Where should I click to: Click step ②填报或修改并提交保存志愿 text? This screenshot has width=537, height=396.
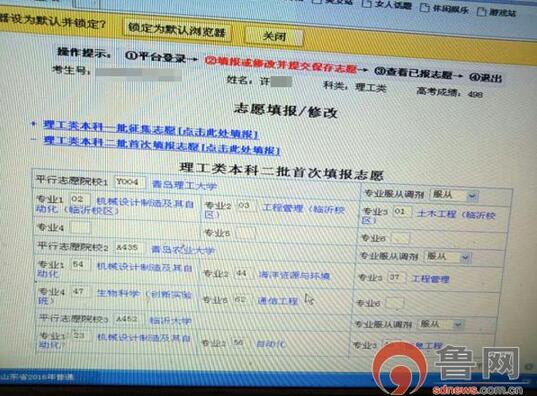point(281,65)
